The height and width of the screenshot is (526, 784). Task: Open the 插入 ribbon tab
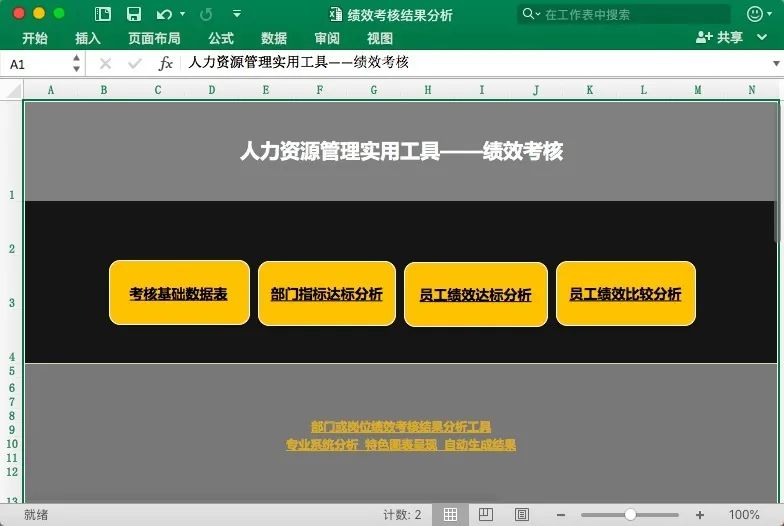[x=88, y=38]
